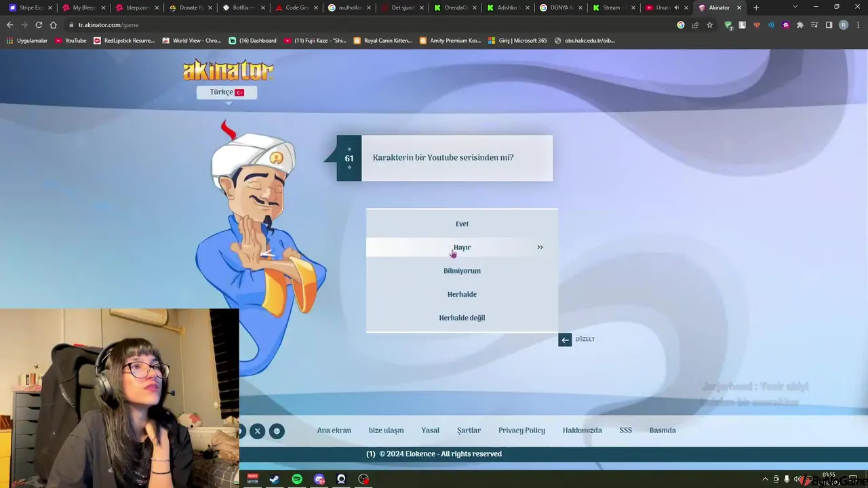The width and height of the screenshot is (868, 488).
Task: Show hidden system tray icons
Action: point(766,479)
